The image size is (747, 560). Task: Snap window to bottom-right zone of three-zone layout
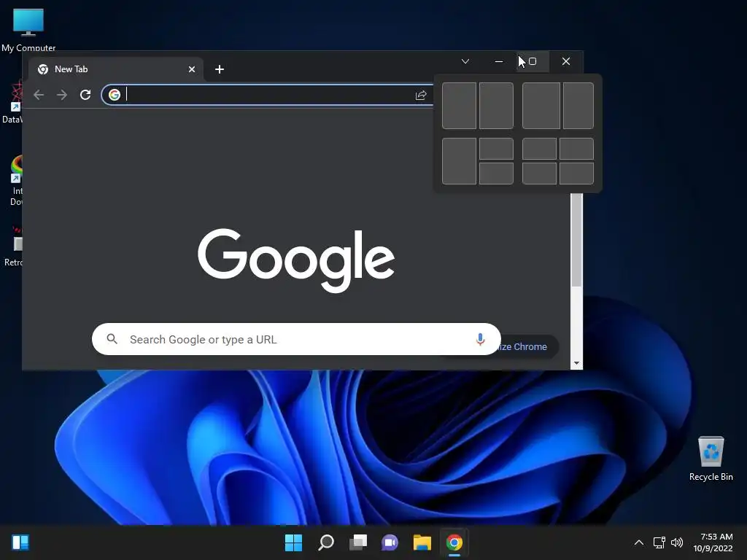496,174
